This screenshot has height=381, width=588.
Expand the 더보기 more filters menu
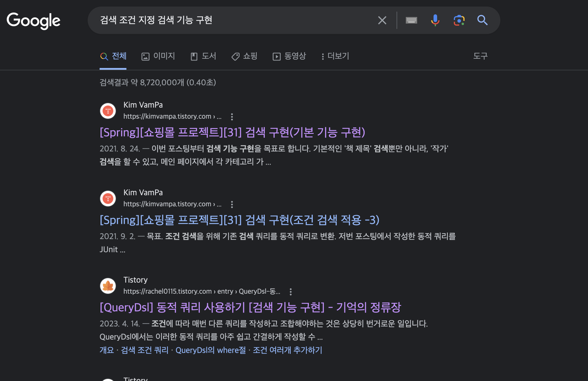click(335, 56)
